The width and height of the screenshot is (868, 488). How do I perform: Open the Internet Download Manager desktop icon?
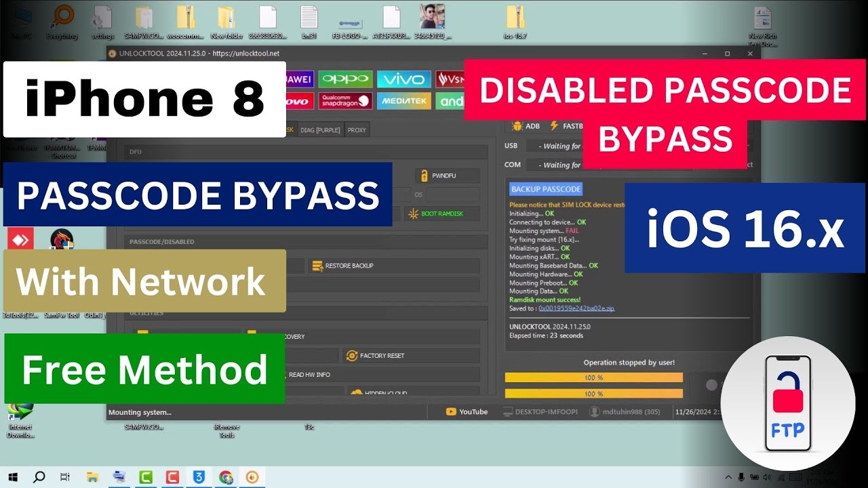pyautogui.click(x=20, y=420)
